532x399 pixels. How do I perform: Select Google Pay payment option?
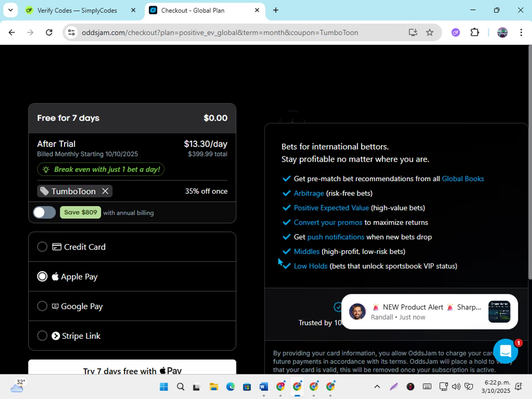coord(132,306)
